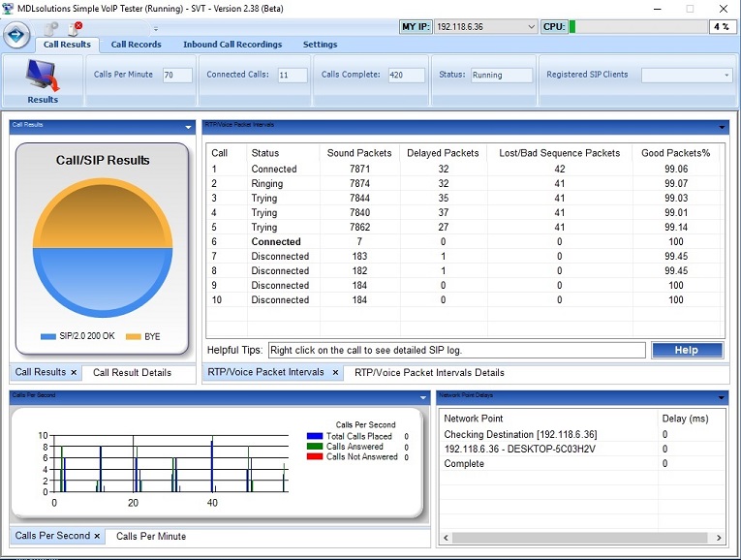The width and height of the screenshot is (741, 560).
Task: Click the Connected Calls value field
Action: 293,75
